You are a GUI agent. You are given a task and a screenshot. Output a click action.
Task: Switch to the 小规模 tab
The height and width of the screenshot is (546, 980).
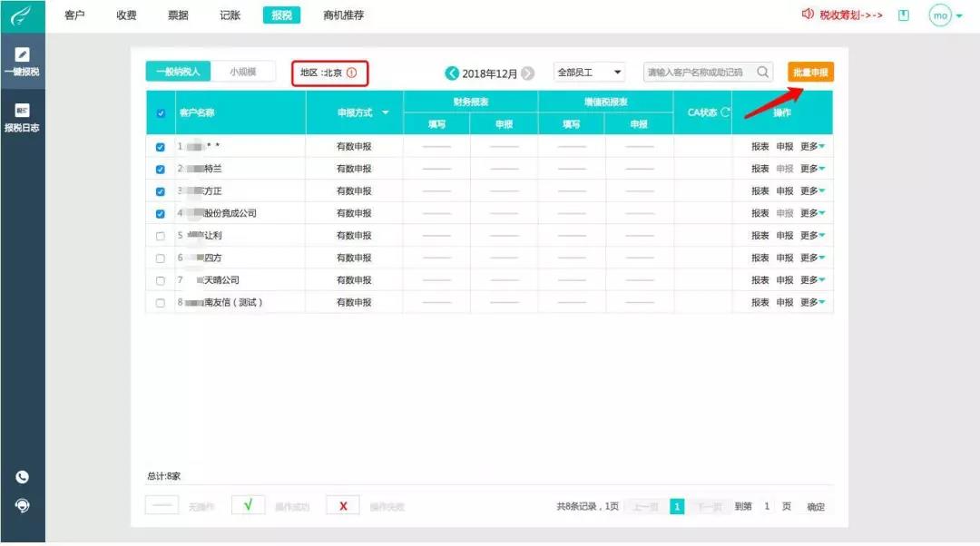pyautogui.click(x=243, y=72)
